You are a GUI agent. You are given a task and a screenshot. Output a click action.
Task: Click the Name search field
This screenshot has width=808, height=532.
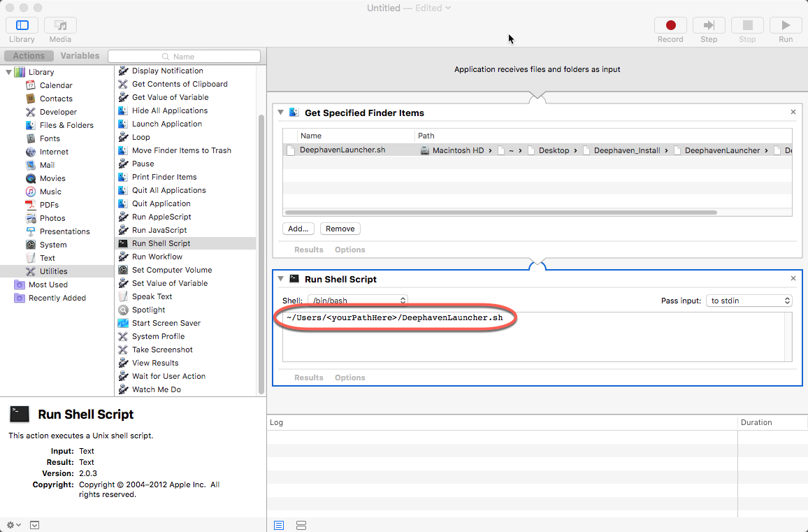[x=184, y=57]
